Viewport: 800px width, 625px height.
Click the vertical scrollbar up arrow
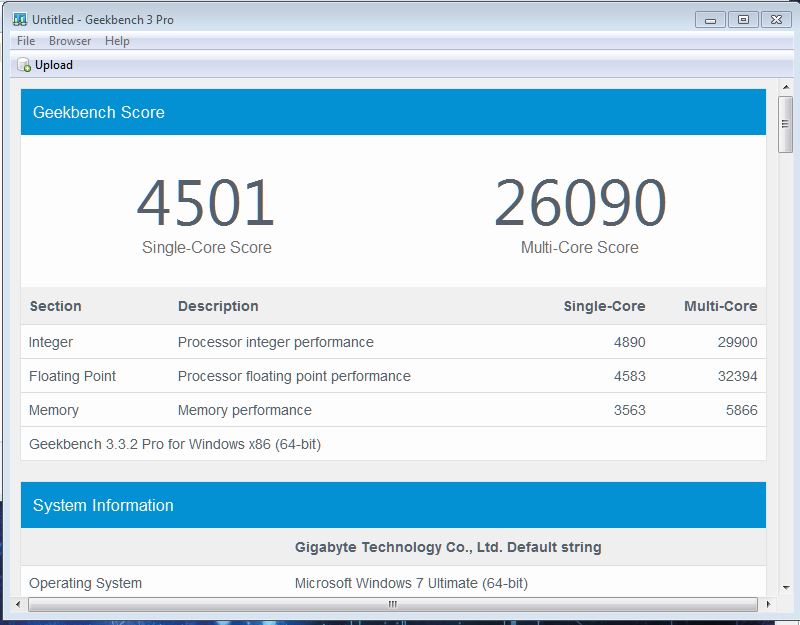tap(786, 87)
